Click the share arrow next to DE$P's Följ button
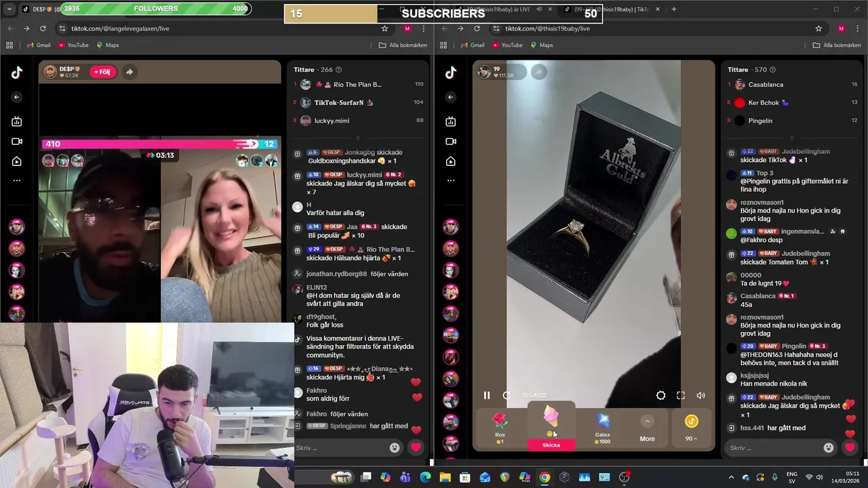 click(129, 71)
